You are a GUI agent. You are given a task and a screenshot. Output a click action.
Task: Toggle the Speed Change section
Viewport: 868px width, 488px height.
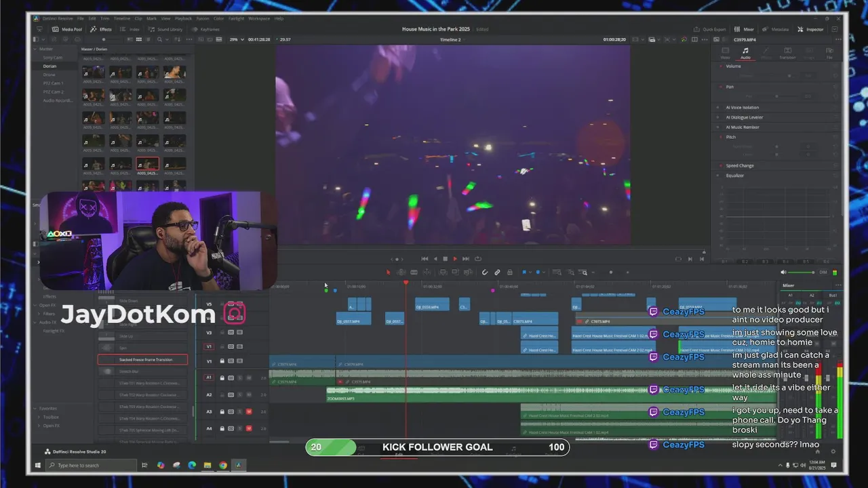pos(720,165)
